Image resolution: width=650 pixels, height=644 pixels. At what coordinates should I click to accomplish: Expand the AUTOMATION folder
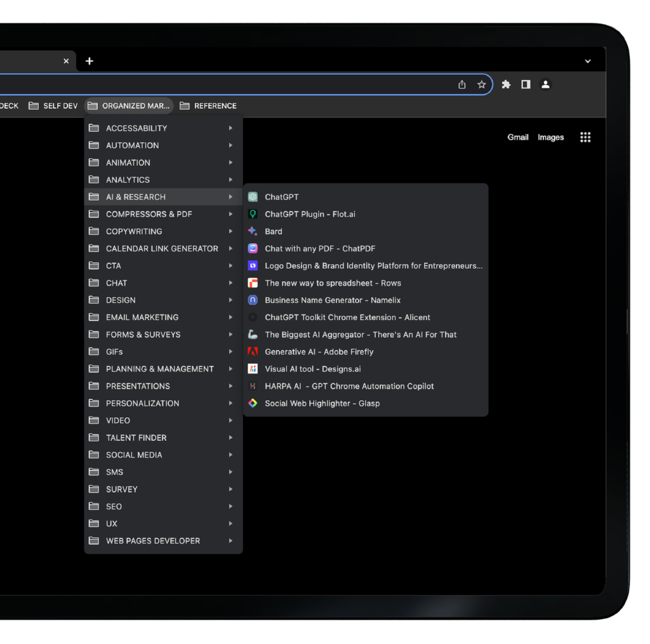pyautogui.click(x=163, y=145)
